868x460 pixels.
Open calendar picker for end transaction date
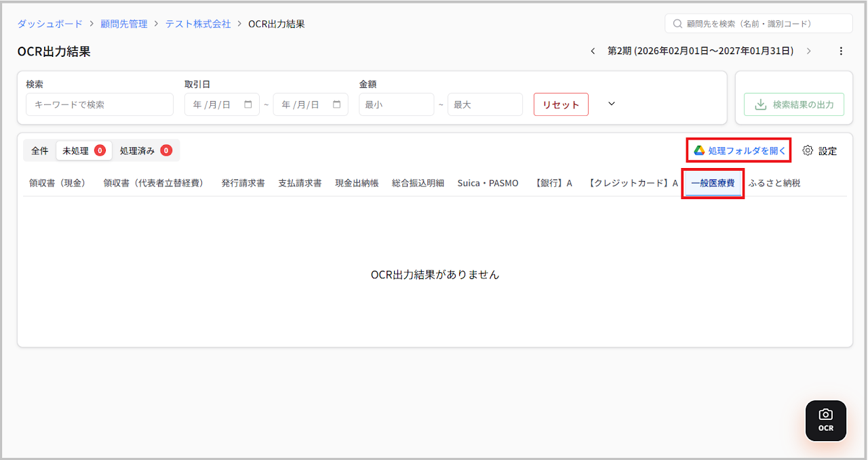pyautogui.click(x=336, y=104)
